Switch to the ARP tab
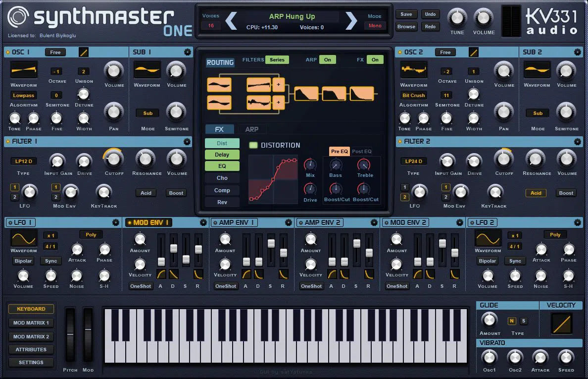 coord(252,129)
